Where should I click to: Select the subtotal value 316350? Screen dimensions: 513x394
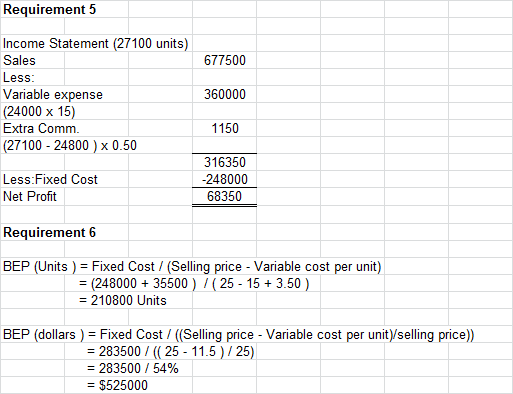click(225, 162)
